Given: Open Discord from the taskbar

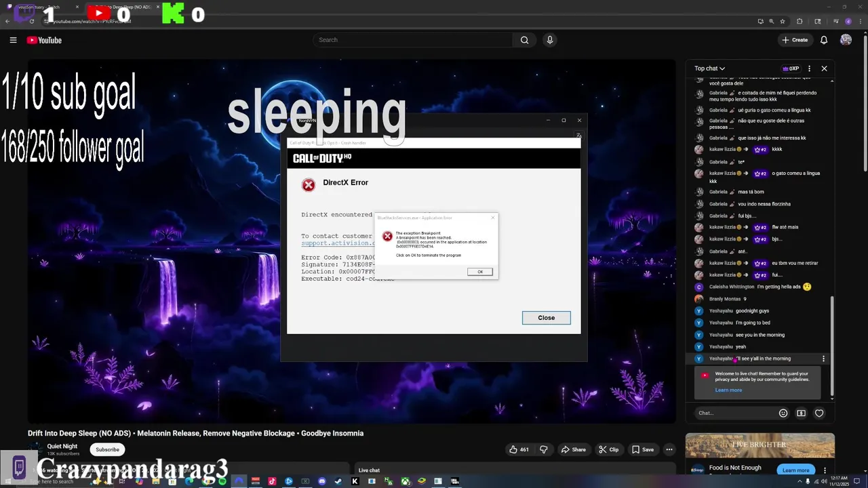Looking at the screenshot, I should tap(321, 481).
